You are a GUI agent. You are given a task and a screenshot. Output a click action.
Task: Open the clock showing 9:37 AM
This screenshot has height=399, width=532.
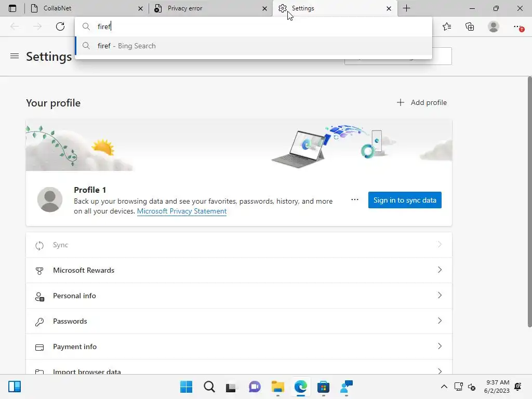pos(497,387)
